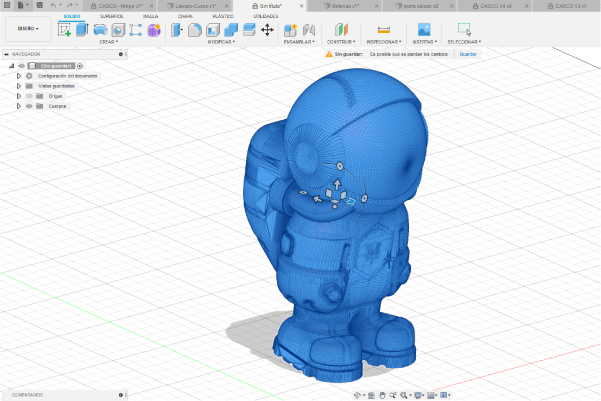
Task: Show the Origen folder with eye icon
Action: pos(29,96)
